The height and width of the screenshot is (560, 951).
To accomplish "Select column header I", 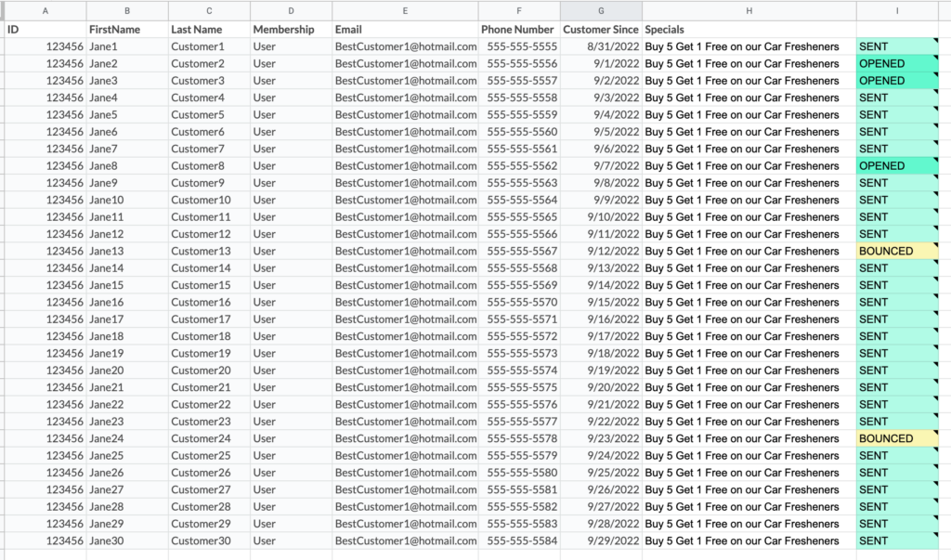I will click(x=896, y=10).
